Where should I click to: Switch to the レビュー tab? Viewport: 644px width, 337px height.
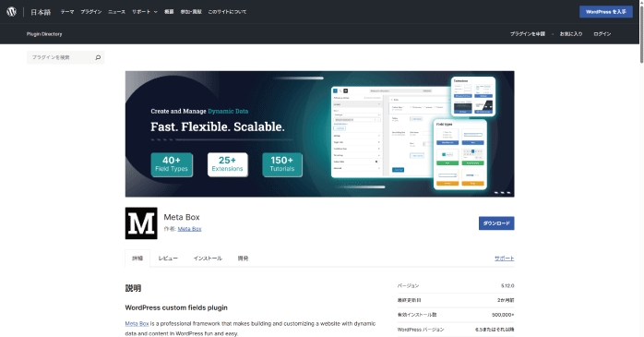pyautogui.click(x=168, y=259)
